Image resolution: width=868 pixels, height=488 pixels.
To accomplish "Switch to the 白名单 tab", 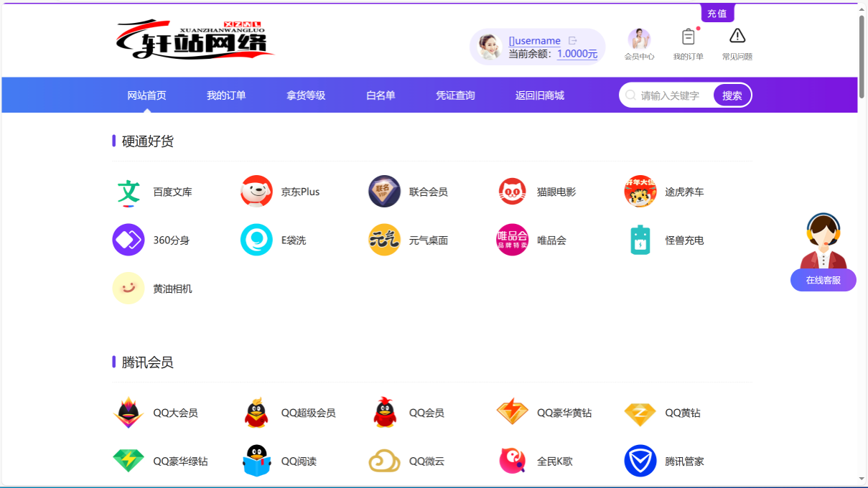I will coord(379,95).
